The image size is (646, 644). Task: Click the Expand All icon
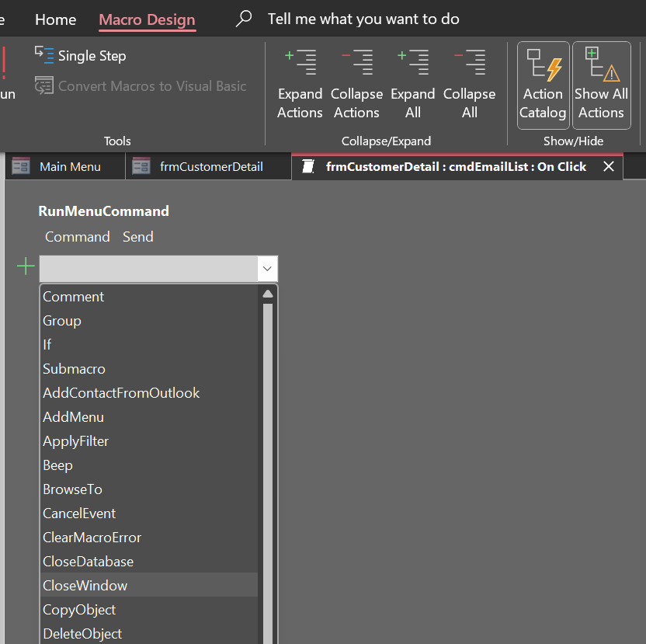(x=413, y=63)
